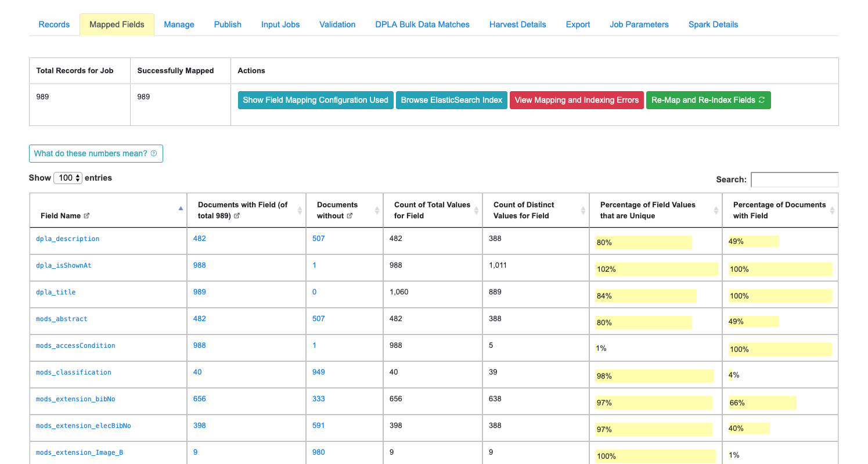This screenshot has height=464, width=868.
Task: Click 40 documents link in mods_classification row
Action: 197,372
